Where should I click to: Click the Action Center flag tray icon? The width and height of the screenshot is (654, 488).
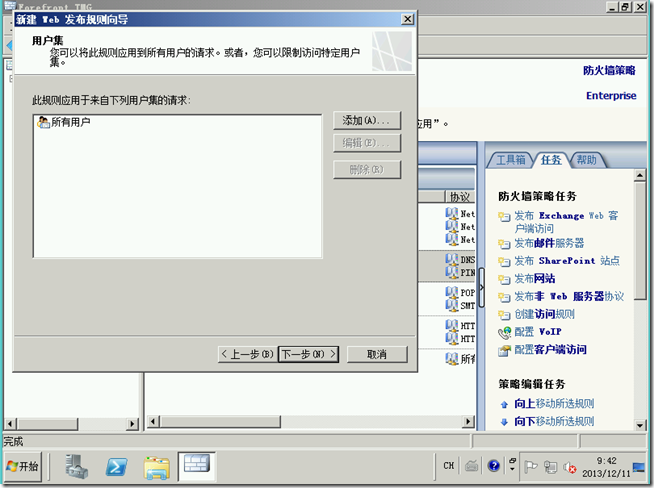pyautogui.click(x=530, y=467)
